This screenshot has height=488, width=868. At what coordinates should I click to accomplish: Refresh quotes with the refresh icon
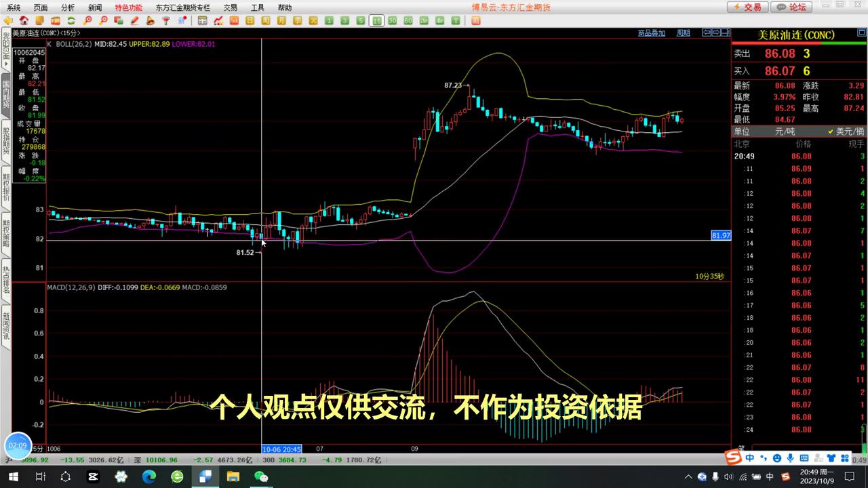[71, 21]
